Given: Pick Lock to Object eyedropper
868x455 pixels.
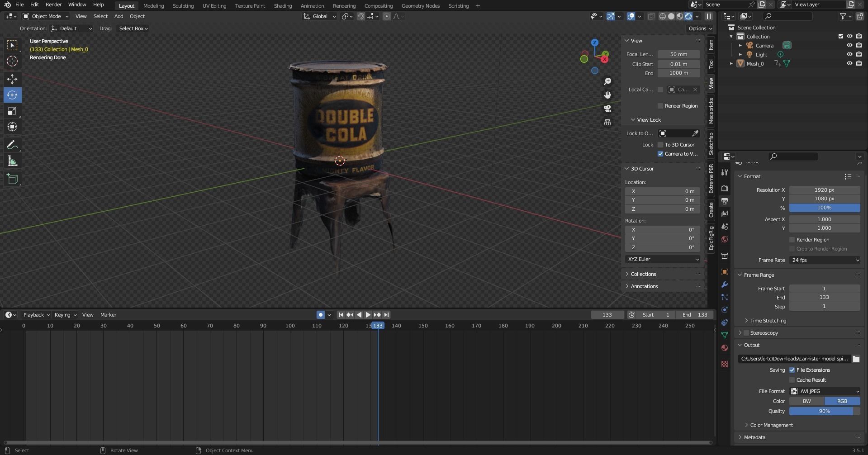Looking at the screenshot, I should pos(695,133).
